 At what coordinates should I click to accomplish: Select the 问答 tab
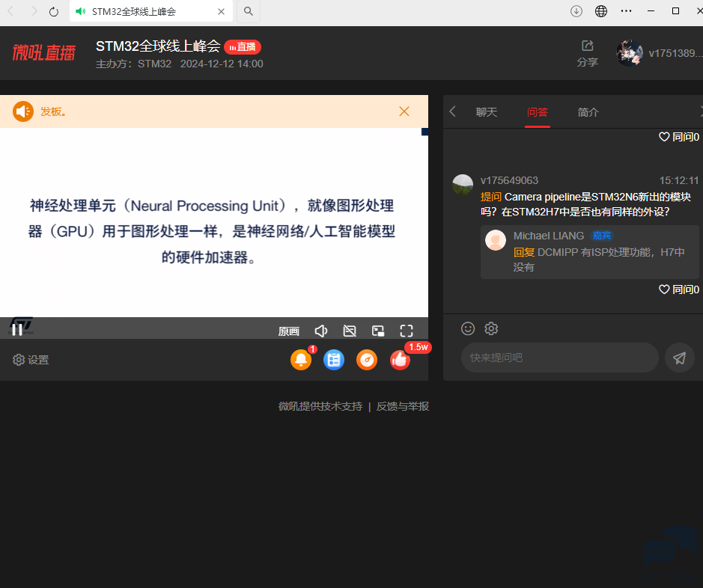click(537, 112)
